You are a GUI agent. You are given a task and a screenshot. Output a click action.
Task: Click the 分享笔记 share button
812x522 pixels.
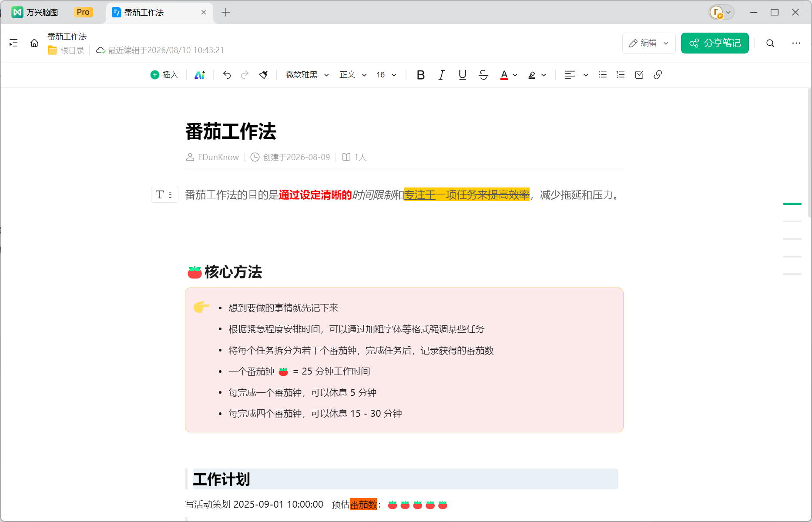[x=715, y=43]
